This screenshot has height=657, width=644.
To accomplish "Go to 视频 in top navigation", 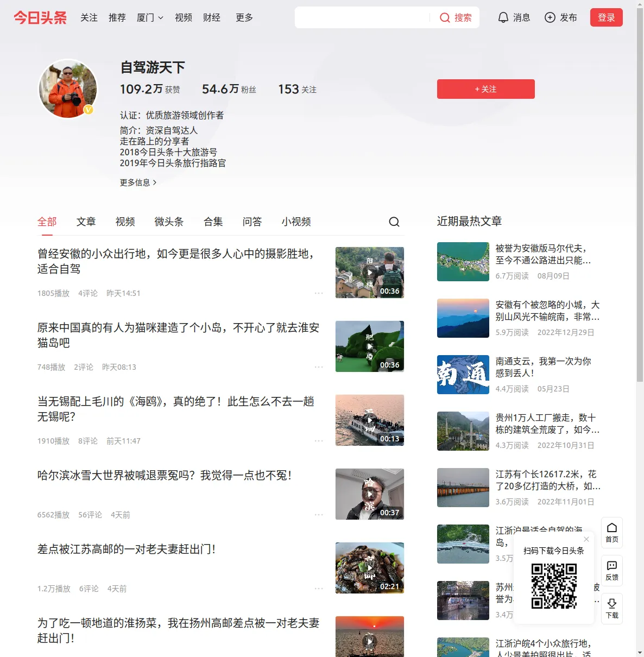I will pyautogui.click(x=184, y=17).
